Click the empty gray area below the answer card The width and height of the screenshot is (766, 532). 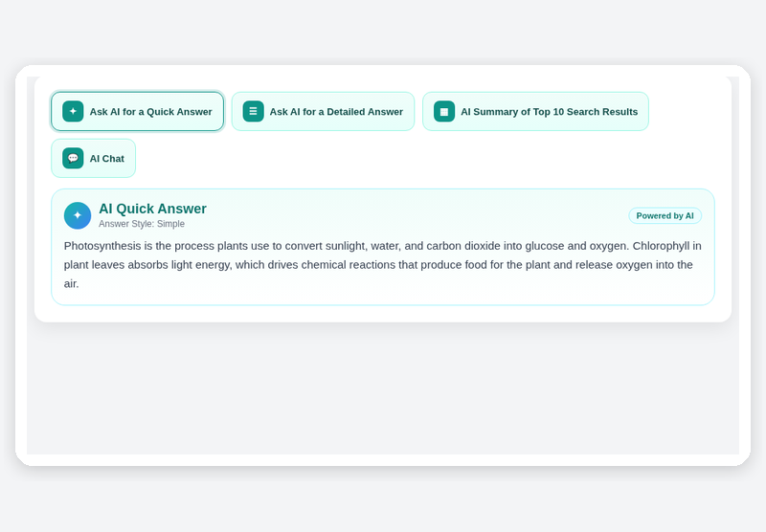click(383, 388)
